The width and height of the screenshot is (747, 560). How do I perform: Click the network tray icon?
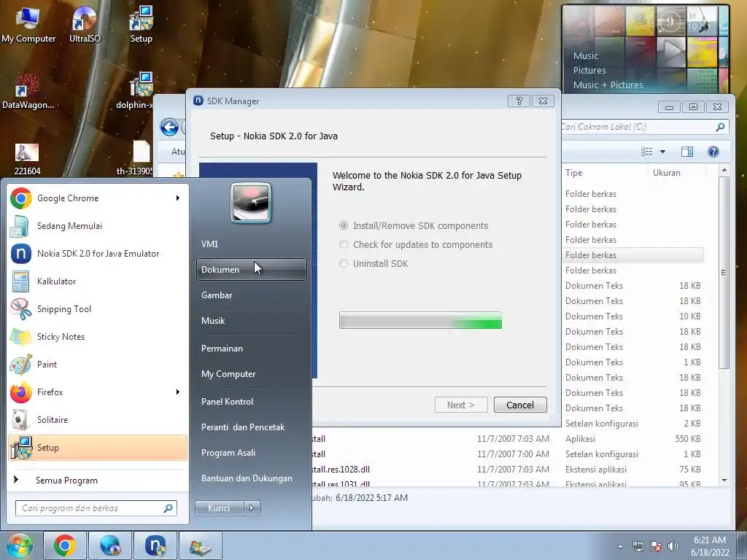[x=638, y=546]
